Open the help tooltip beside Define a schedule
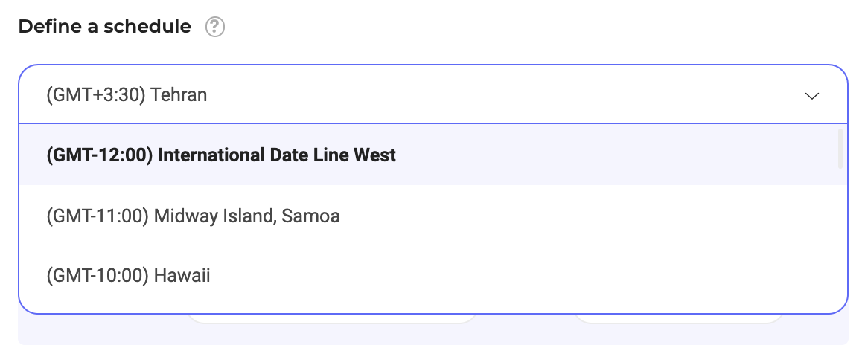Screen dimensions: 868x348 point(215,27)
